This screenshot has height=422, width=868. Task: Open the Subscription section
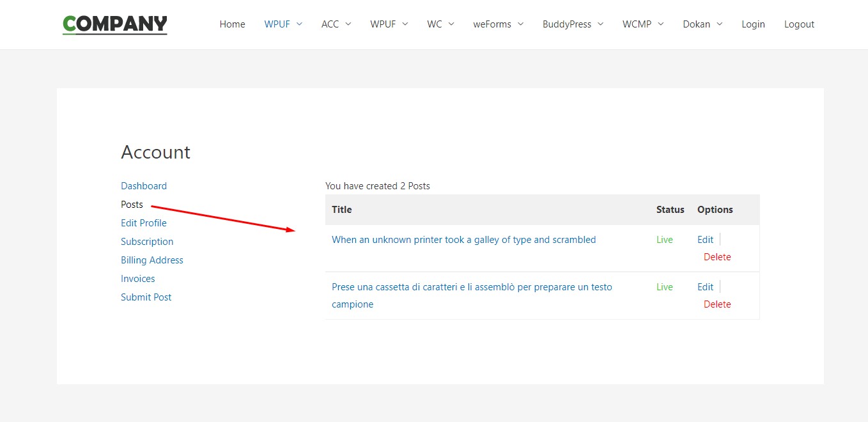click(x=147, y=242)
